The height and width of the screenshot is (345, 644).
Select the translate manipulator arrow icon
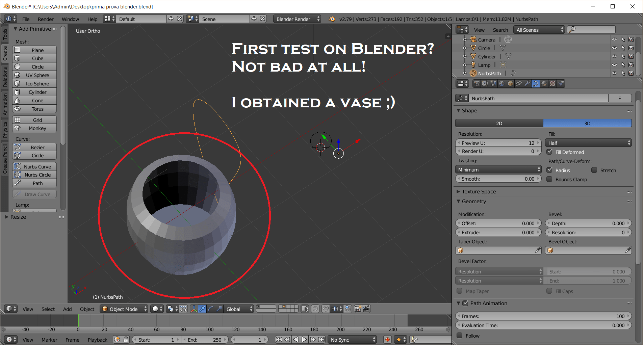(202, 309)
